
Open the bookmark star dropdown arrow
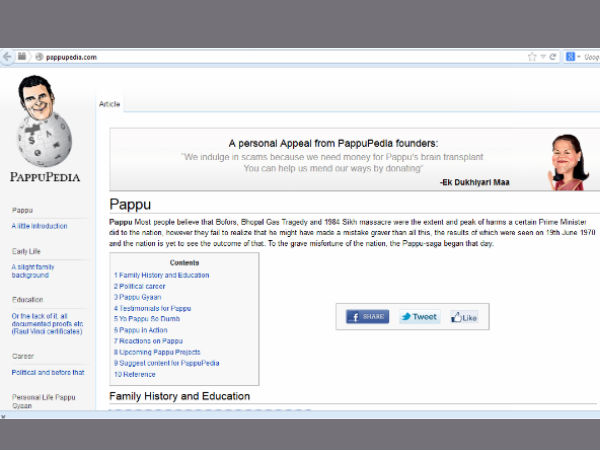(541, 57)
